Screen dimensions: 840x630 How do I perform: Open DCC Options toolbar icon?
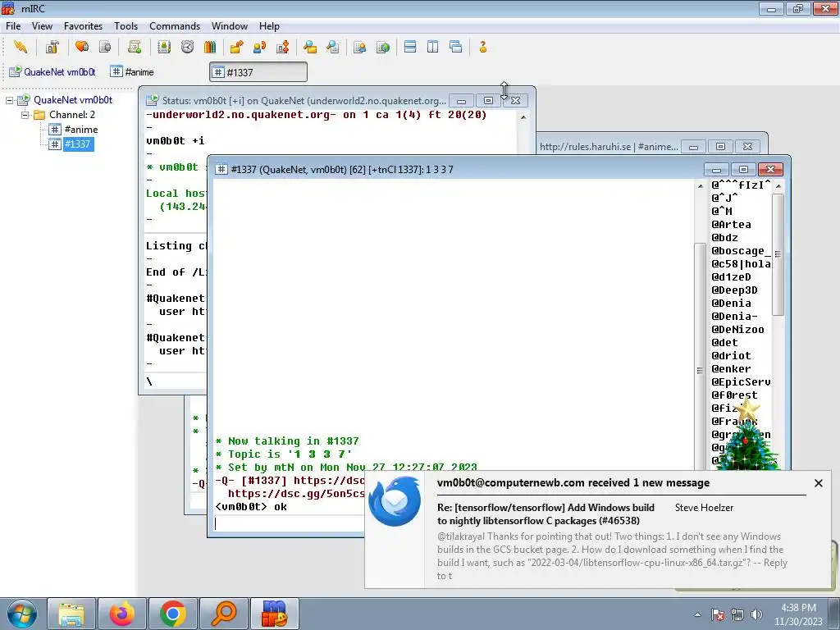(x=283, y=47)
